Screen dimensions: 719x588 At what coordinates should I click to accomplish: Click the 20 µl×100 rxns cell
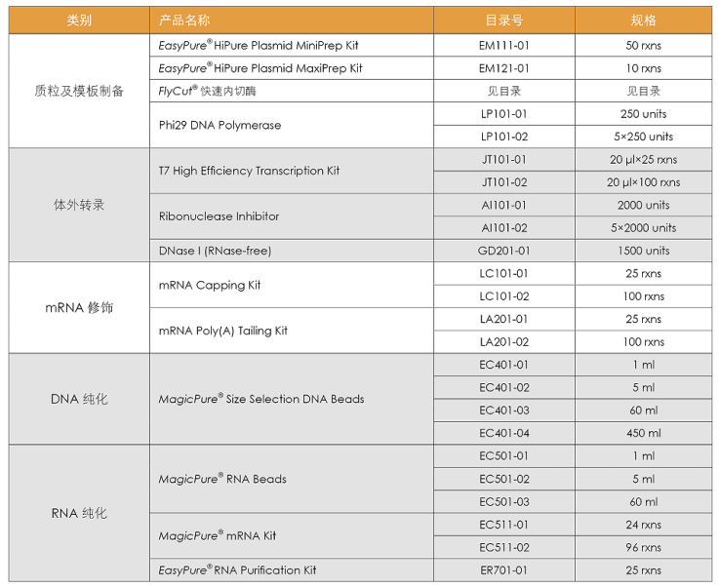point(643,182)
